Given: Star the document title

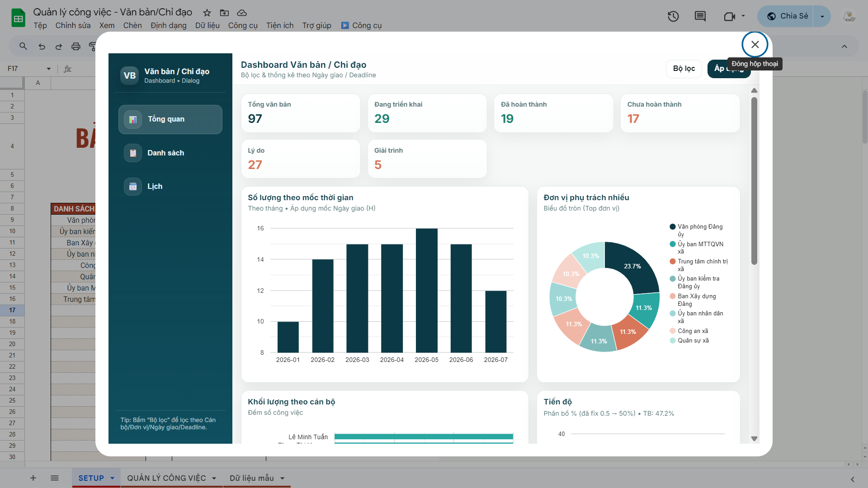Looking at the screenshot, I should click(x=207, y=13).
